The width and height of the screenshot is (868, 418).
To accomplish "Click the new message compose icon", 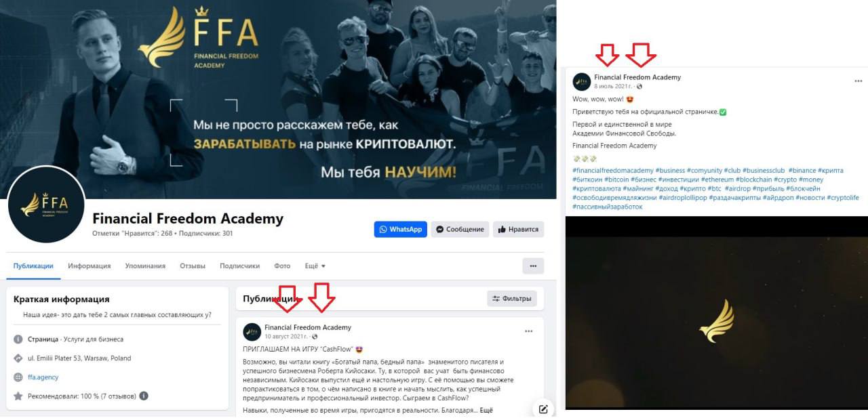I will coord(543,409).
